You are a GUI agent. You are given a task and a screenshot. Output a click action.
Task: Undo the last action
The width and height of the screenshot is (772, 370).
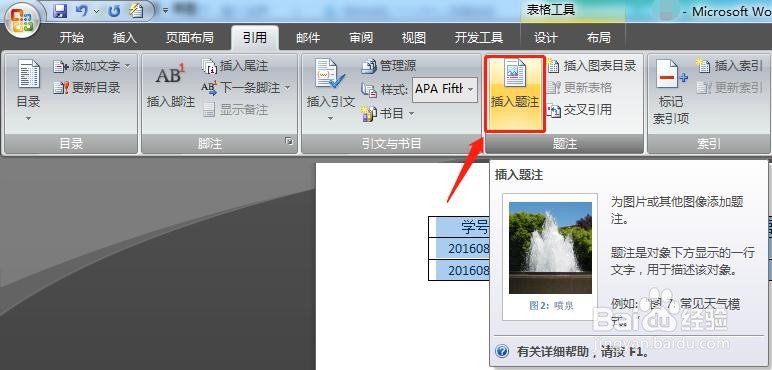point(82,10)
